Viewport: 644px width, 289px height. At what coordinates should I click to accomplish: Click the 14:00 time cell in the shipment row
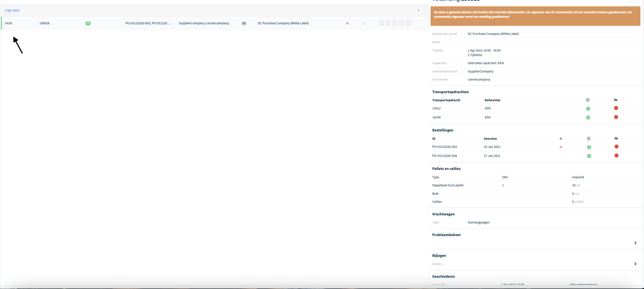(8, 23)
